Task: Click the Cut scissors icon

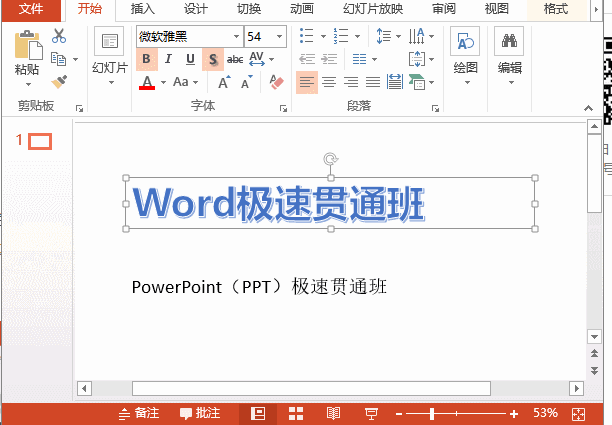Action: point(59,36)
